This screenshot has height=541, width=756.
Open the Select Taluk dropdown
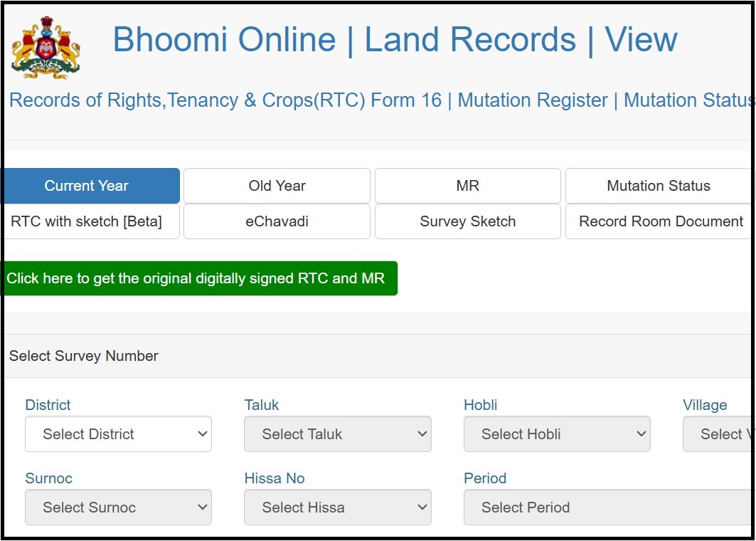[337, 434]
